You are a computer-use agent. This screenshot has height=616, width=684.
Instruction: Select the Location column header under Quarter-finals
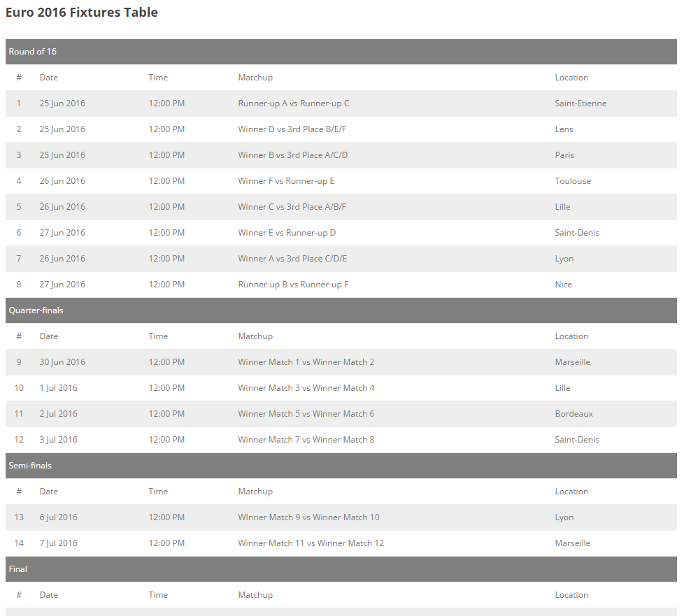[x=571, y=336]
